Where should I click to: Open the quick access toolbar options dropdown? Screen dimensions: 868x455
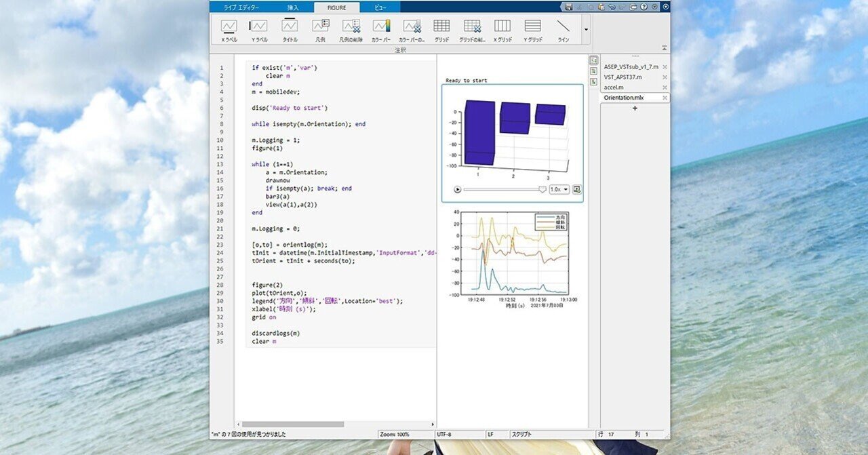coord(654,7)
